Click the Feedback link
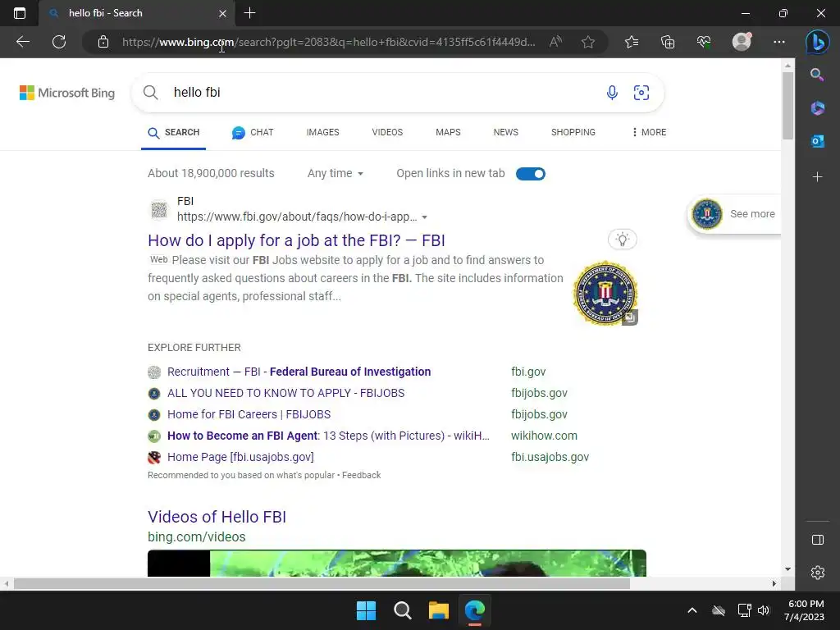This screenshot has width=840, height=630. pyautogui.click(x=362, y=475)
